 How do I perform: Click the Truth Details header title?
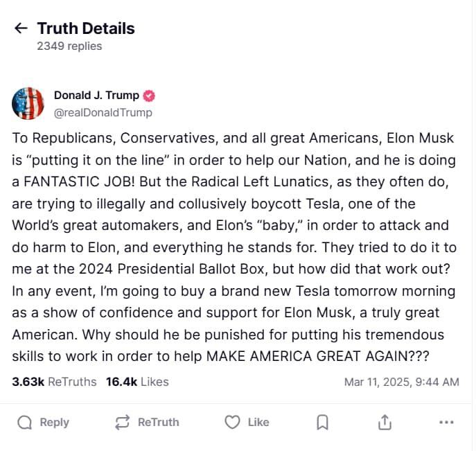click(x=86, y=28)
